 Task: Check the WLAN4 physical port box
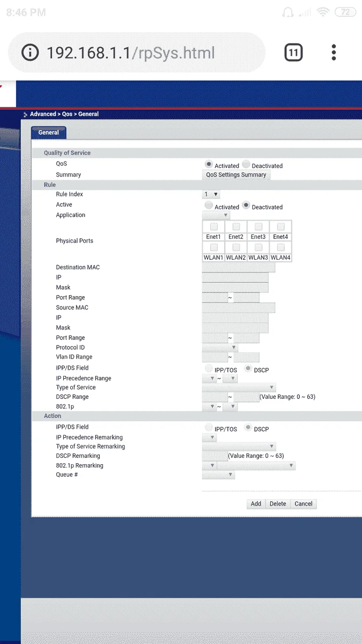280,247
